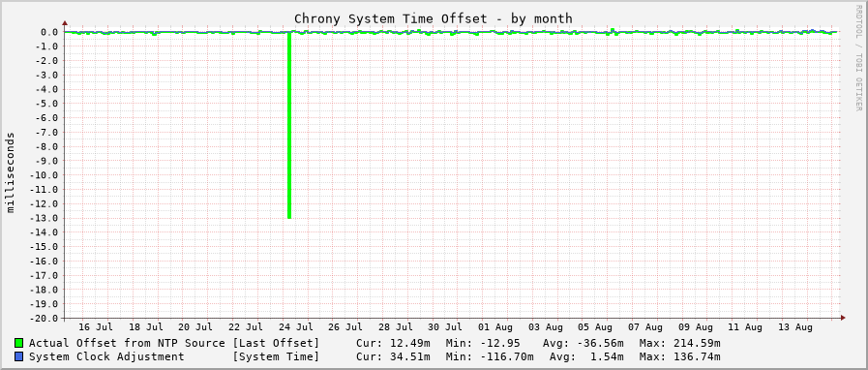This screenshot has height=370, width=868.
Task: Click the red arrowhead topping the y-axis
Action: coord(65,23)
